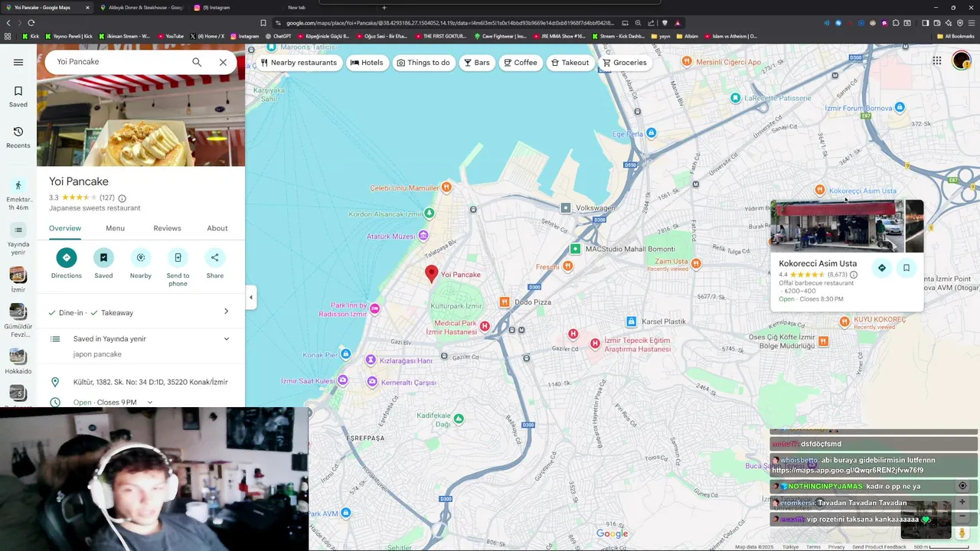Open the Google Maps hamburger menu

[x=18, y=62]
